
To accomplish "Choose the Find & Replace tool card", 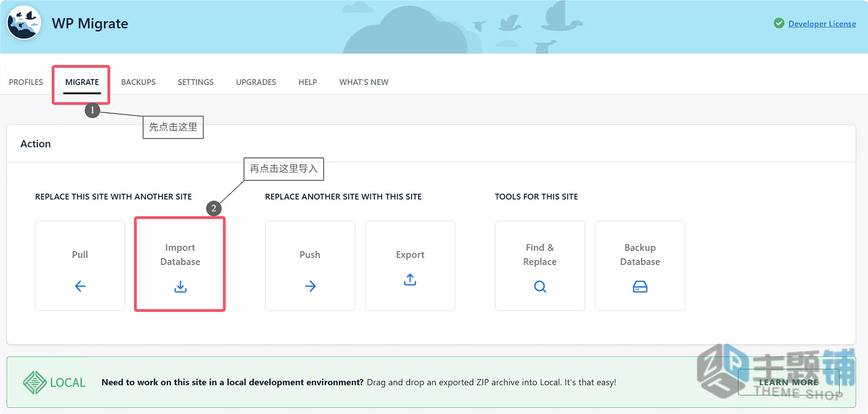I will [540, 266].
